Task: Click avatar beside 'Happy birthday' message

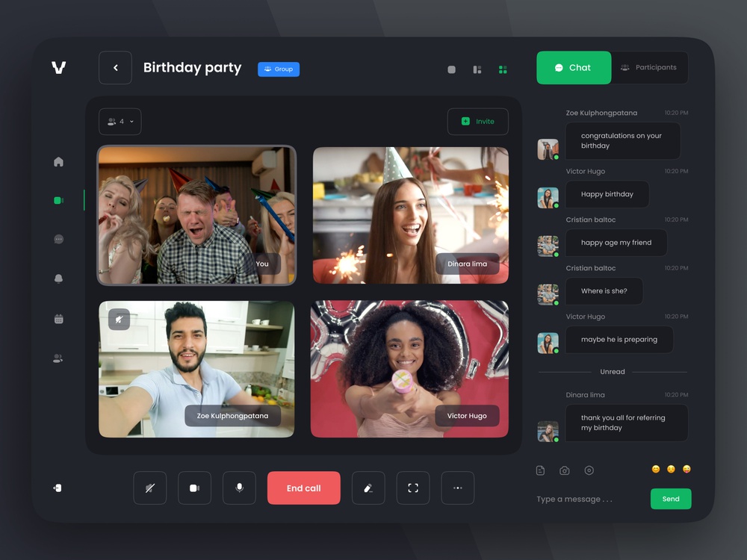Action: point(548,198)
